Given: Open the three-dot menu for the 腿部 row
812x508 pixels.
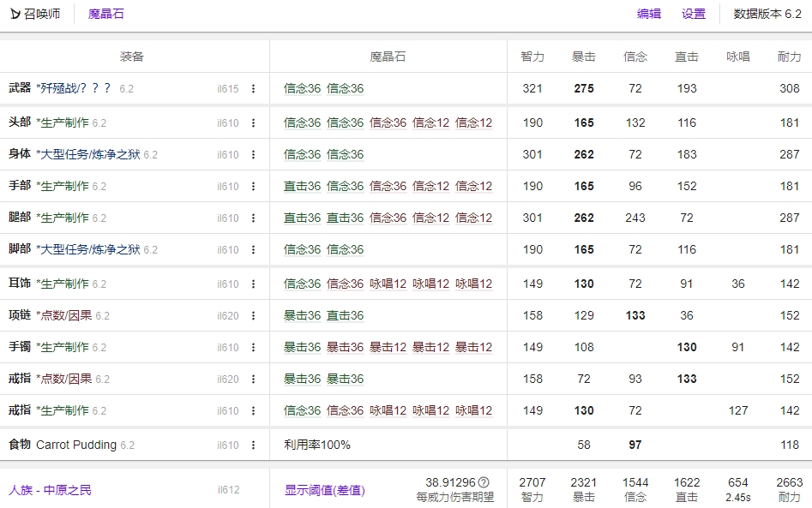Looking at the screenshot, I should (253, 218).
